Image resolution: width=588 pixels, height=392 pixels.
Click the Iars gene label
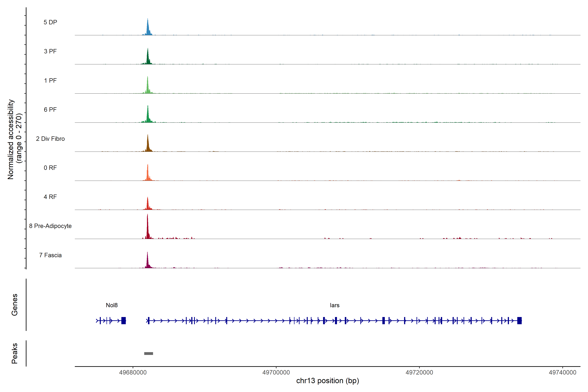[335, 305]
